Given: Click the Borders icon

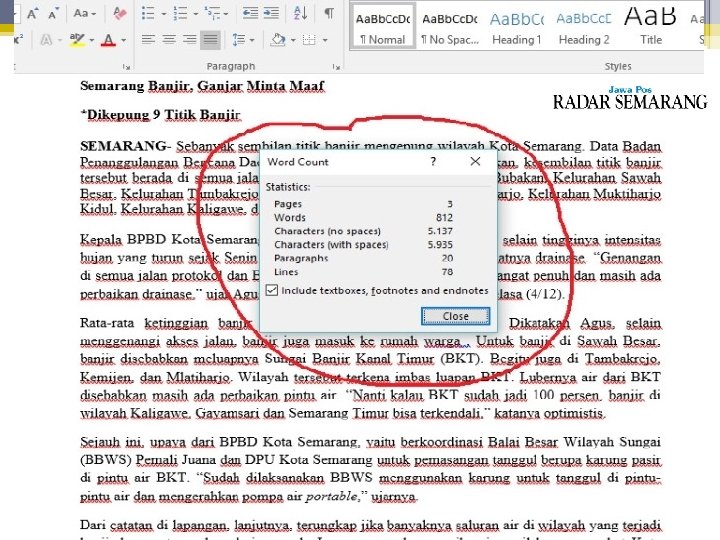Looking at the screenshot, I should tap(309, 40).
